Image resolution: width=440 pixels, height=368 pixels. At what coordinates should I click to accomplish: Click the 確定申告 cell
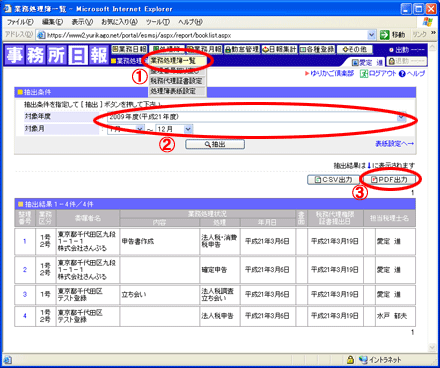point(220,270)
